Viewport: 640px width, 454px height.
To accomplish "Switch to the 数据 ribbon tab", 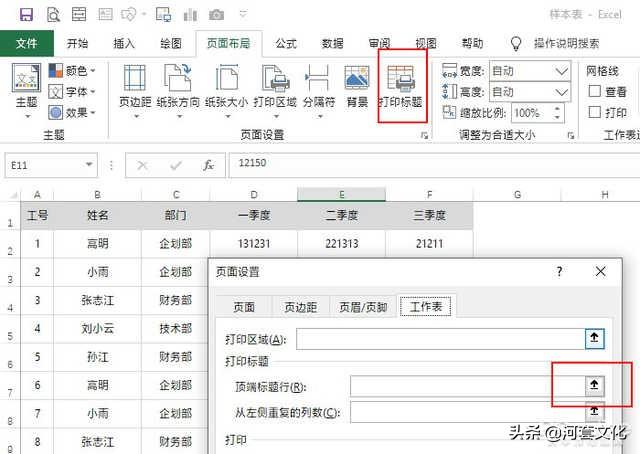I will (x=333, y=43).
